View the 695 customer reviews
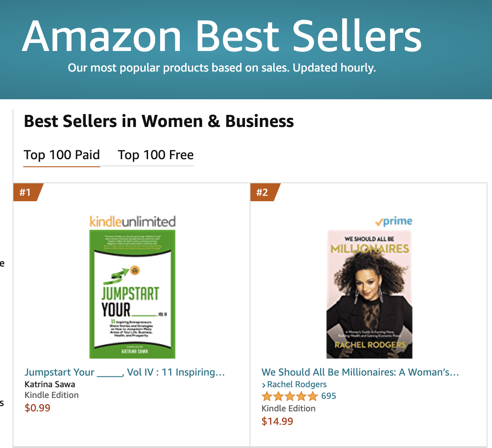Image resolution: width=492 pixels, height=448 pixels. (329, 396)
